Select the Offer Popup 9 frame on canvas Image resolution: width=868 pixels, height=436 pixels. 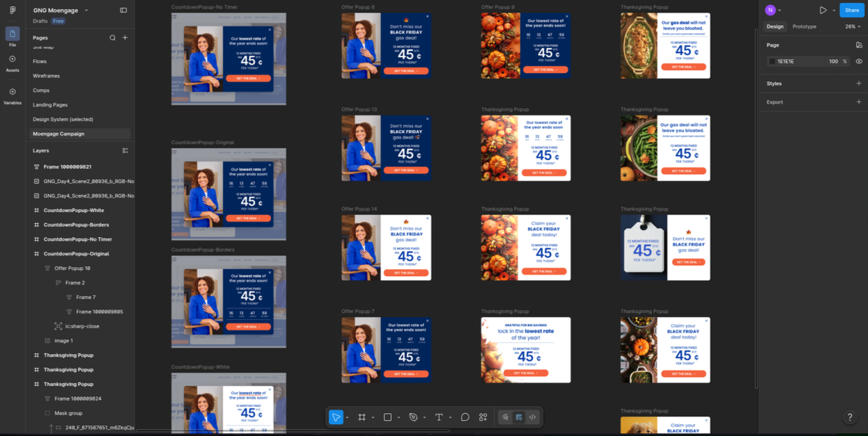click(526, 45)
